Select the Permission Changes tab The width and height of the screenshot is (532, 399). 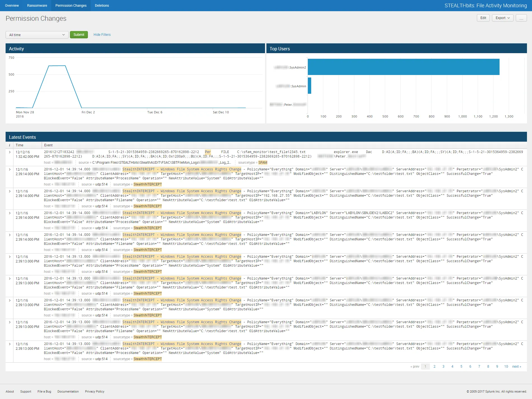click(71, 6)
